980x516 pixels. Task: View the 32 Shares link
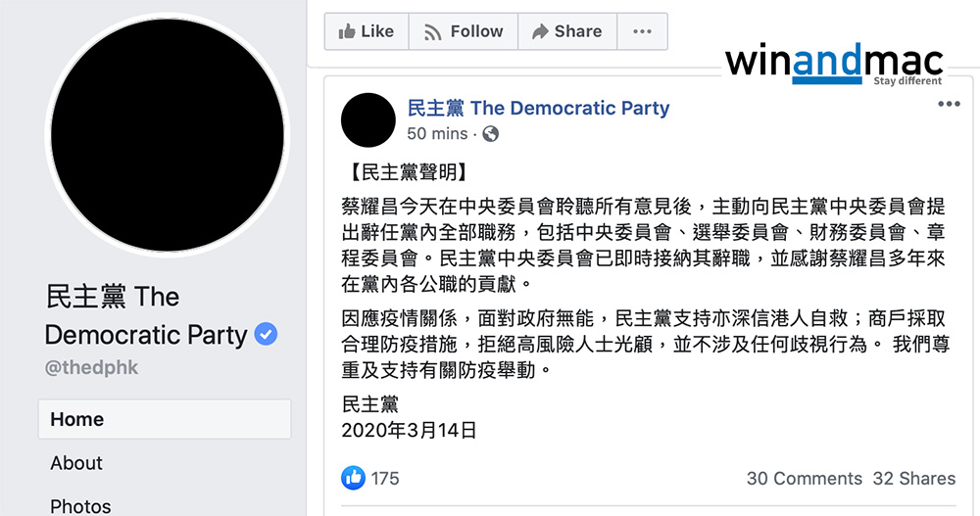(913, 478)
